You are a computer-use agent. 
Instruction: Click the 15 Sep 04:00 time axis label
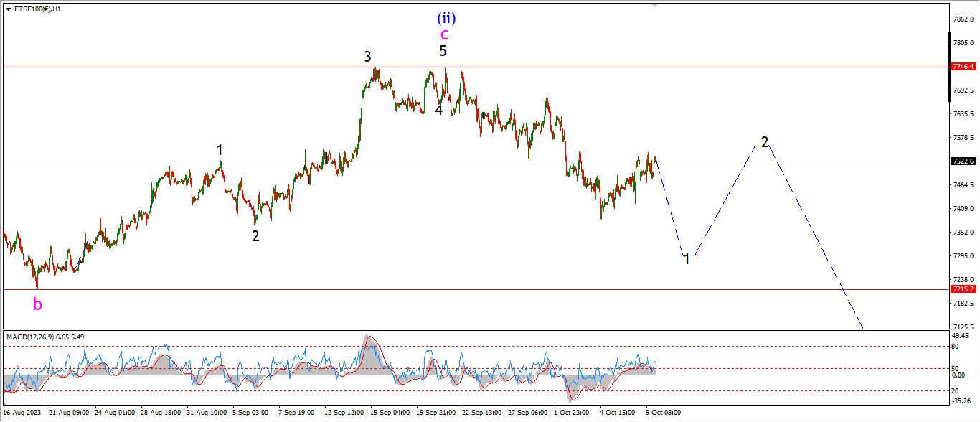click(391, 413)
